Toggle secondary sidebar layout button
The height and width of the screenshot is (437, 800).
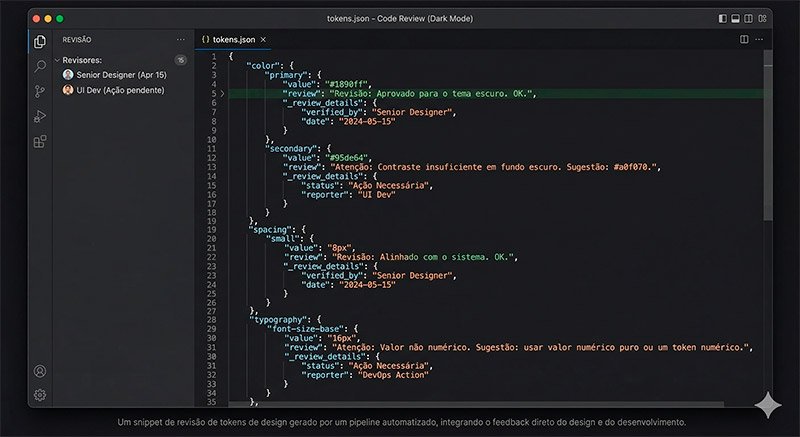748,18
